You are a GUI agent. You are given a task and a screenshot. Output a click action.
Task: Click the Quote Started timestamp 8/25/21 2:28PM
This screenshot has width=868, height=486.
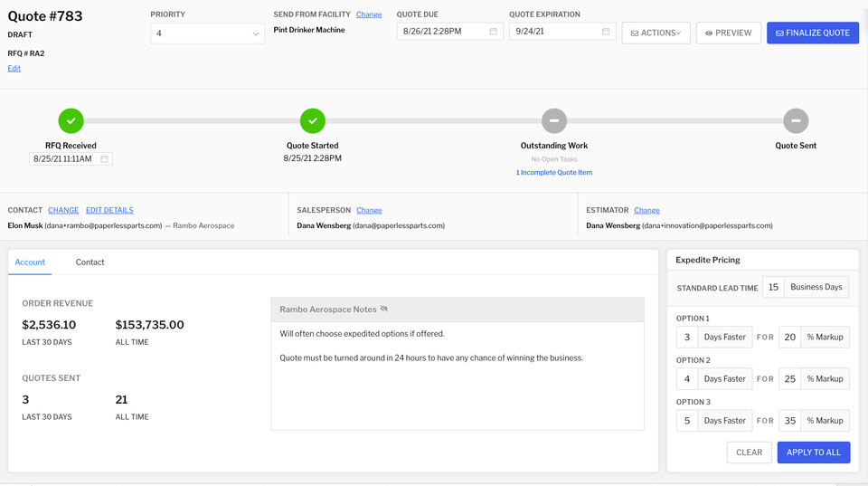coord(312,158)
